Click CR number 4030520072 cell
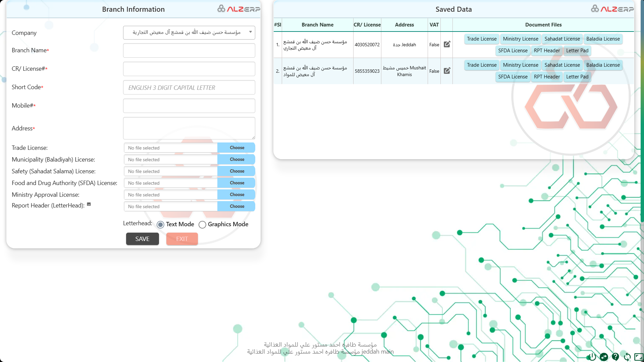The width and height of the screenshot is (644, 362). [x=367, y=45]
